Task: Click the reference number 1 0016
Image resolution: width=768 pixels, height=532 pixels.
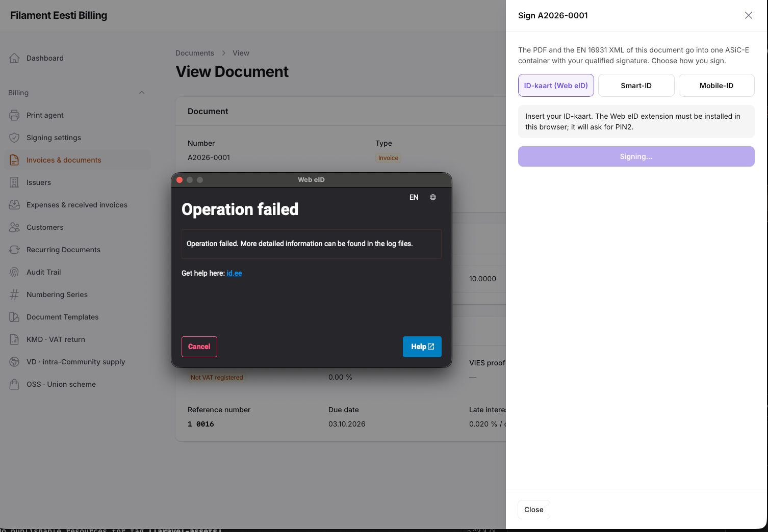Action: (201, 424)
